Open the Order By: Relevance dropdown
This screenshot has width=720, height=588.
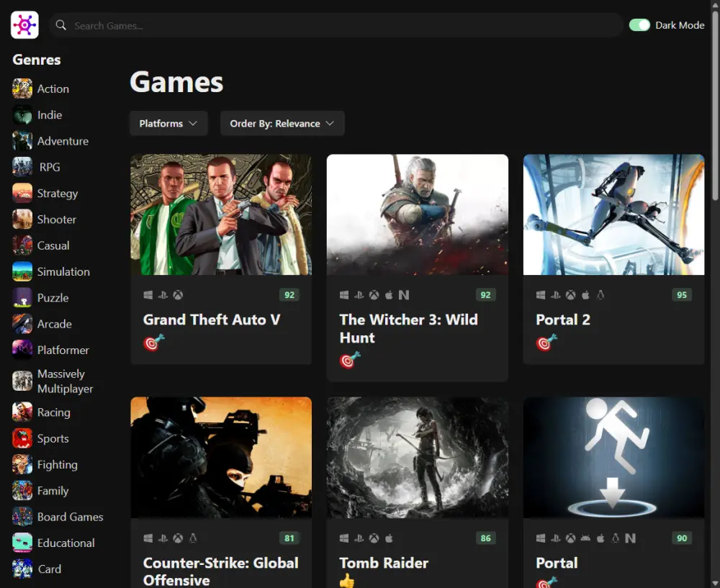point(282,124)
